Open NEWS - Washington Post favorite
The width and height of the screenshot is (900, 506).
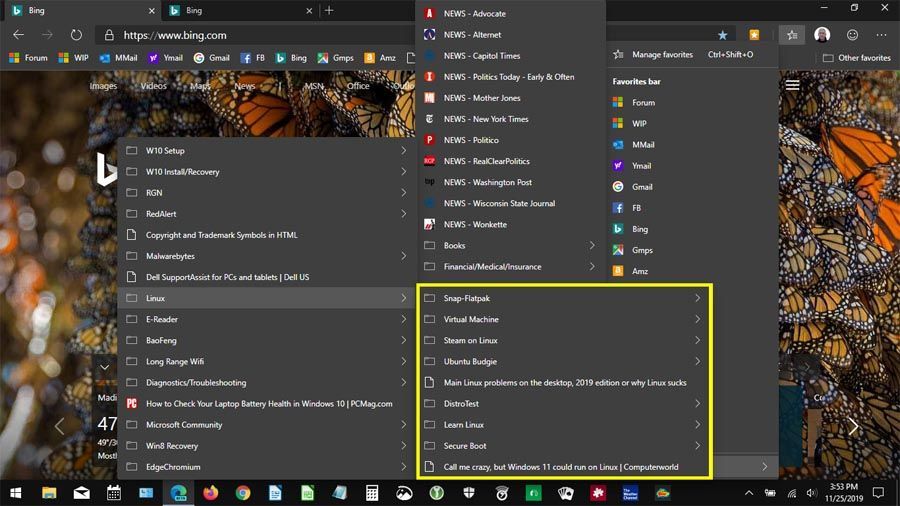point(511,182)
